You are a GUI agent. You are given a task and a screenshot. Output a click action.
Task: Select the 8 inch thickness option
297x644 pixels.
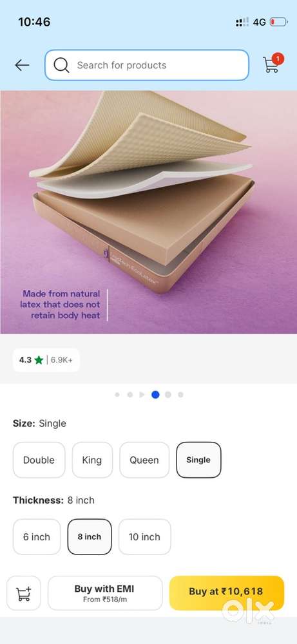90,537
